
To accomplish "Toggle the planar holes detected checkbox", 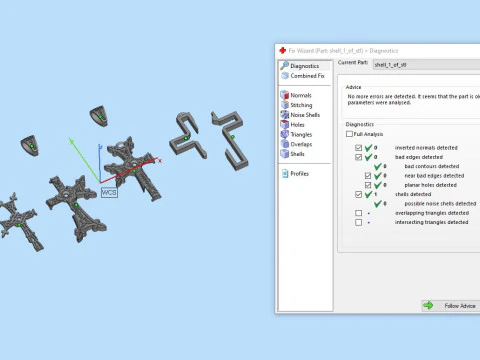I will click(368, 185).
